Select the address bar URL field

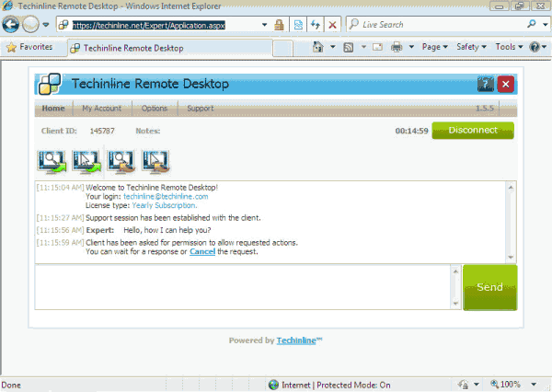point(160,25)
